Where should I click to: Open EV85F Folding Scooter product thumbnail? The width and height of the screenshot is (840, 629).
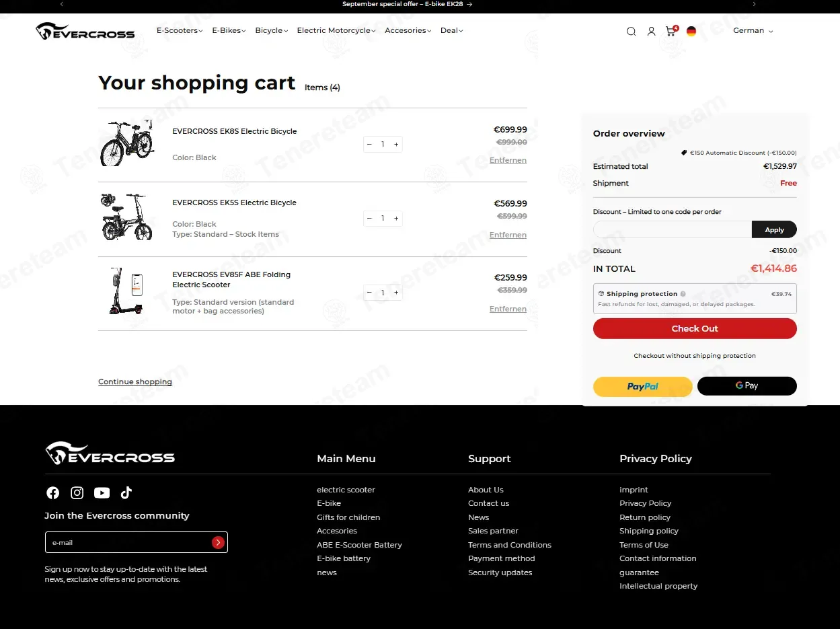(127, 291)
